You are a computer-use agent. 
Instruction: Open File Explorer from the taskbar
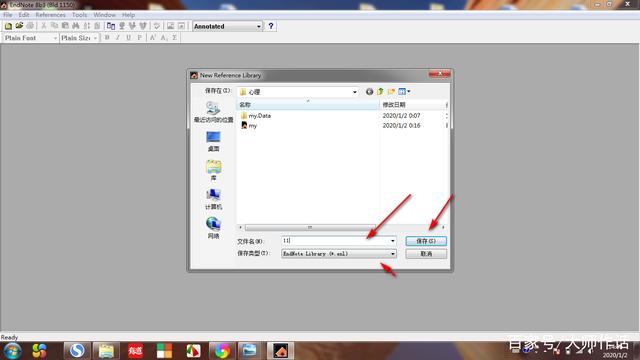[x=106, y=351]
